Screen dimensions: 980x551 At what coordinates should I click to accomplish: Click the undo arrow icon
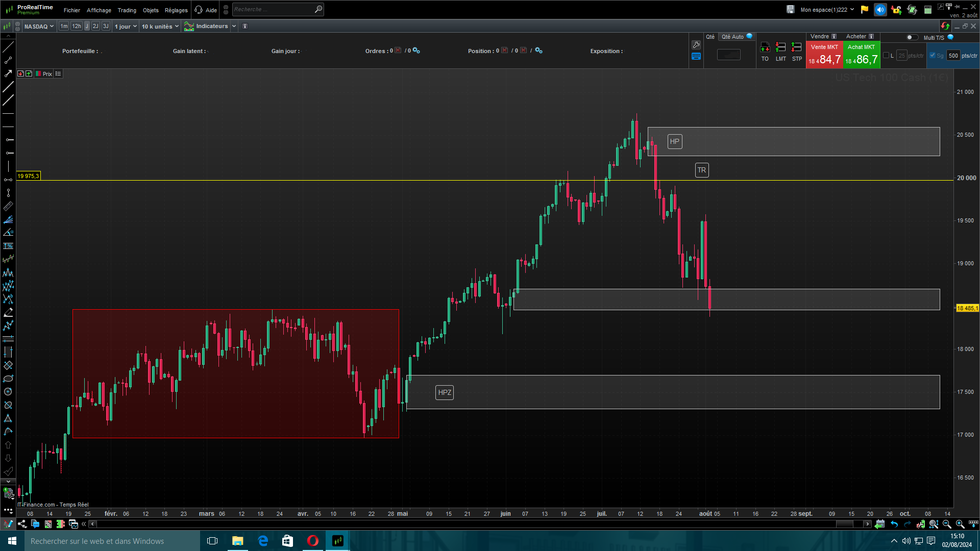tap(894, 524)
